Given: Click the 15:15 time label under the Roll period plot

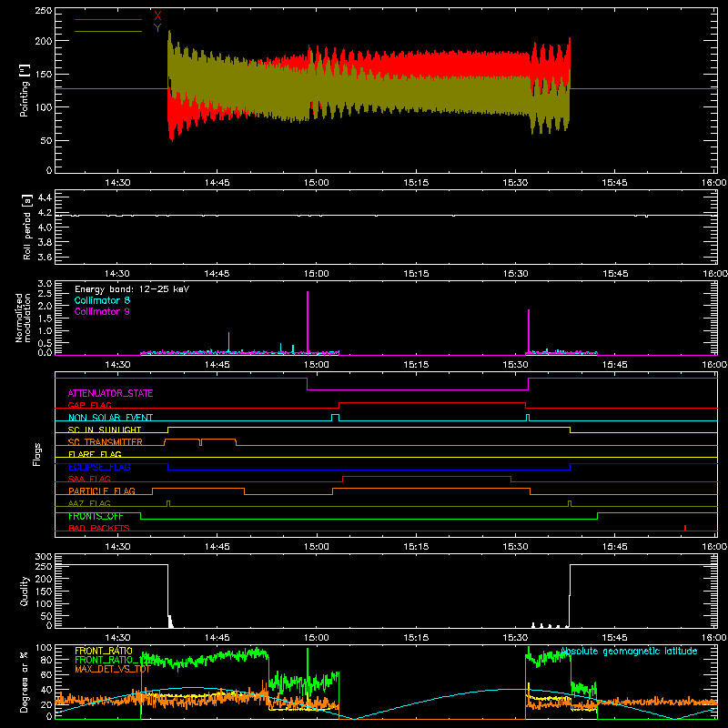Looking at the screenshot, I should click(416, 274).
